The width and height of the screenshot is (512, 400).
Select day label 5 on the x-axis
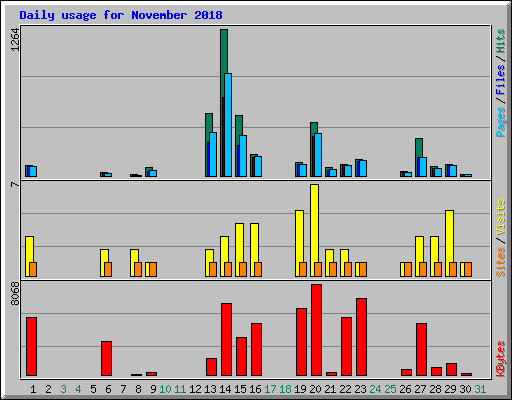tap(93, 389)
